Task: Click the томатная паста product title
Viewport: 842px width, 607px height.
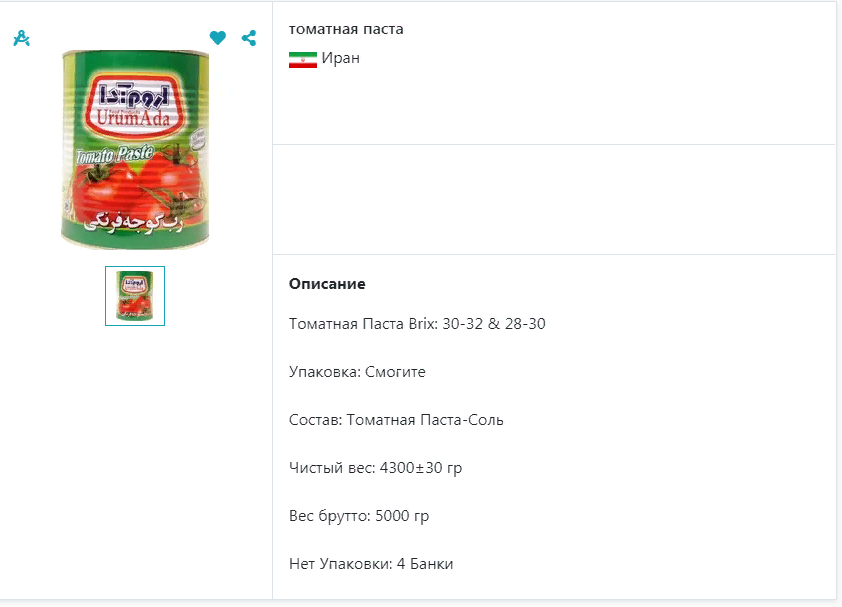Action: 346,29
